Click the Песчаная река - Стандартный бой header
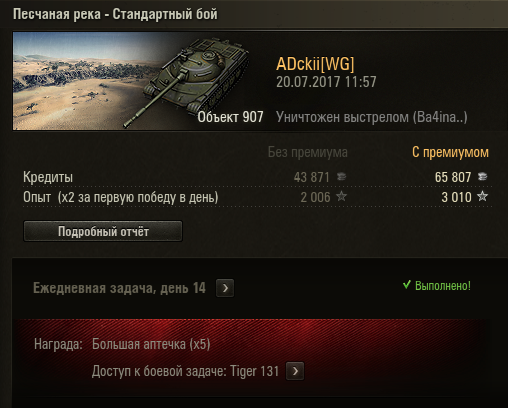The image size is (508, 408). tap(115, 14)
